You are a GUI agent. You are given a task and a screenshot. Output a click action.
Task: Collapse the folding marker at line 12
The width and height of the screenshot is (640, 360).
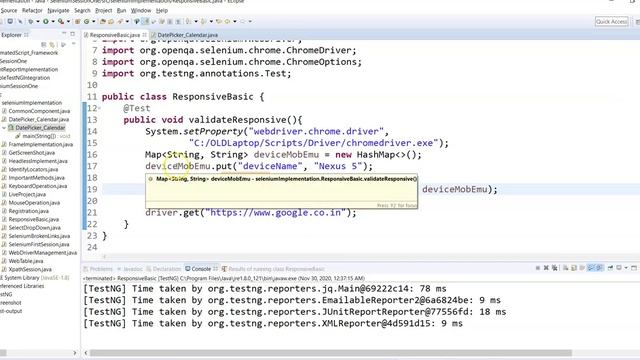tap(99, 108)
